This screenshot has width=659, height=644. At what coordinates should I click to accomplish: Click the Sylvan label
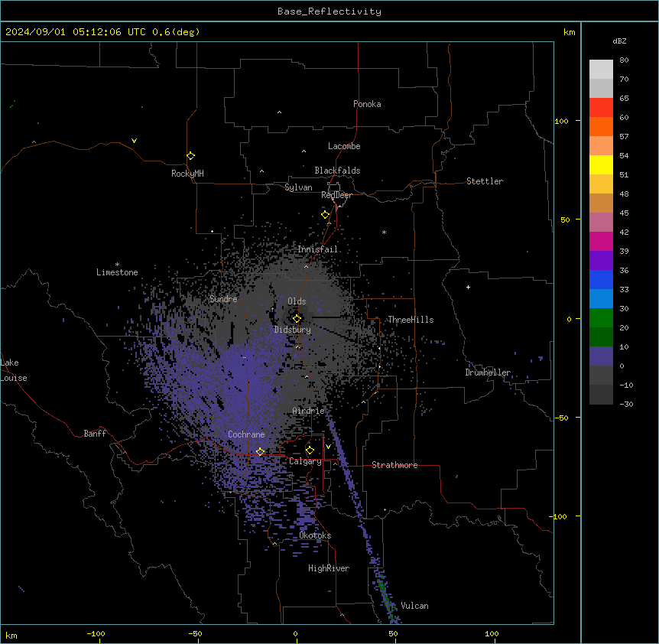click(298, 187)
